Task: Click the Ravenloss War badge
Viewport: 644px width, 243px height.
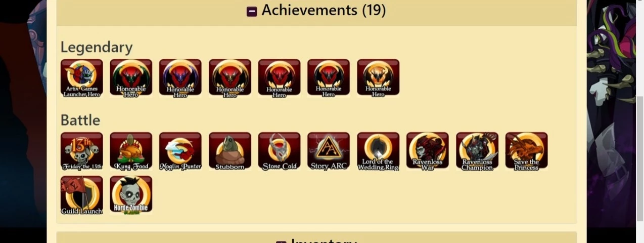Action: (428, 151)
